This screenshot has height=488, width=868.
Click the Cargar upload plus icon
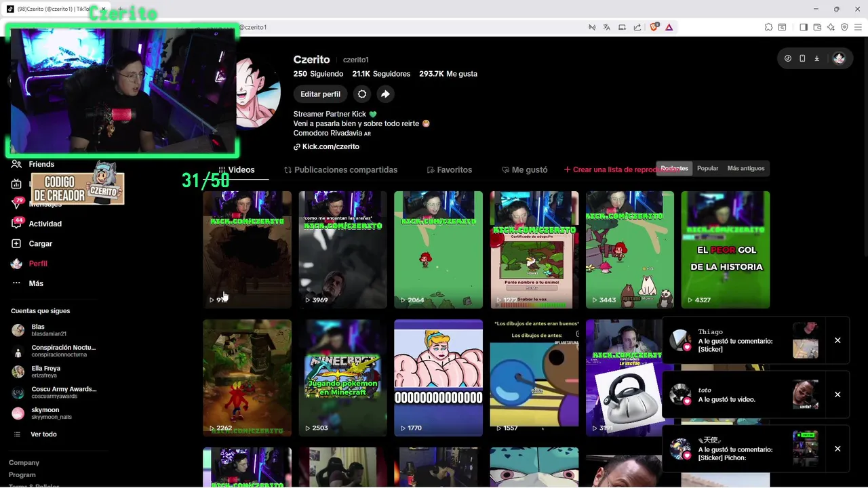tap(16, 243)
